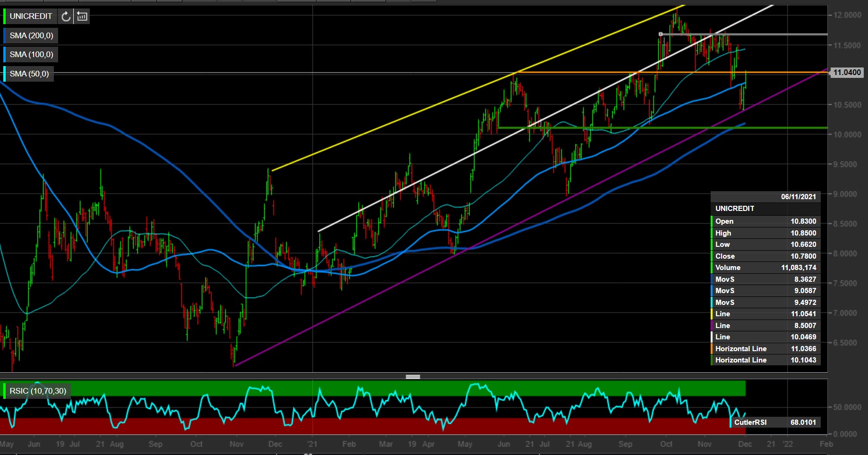Viewport: 868px width, 455px height.
Task: Click the CutlerRSI 68.0101 value label
Action: click(x=775, y=422)
